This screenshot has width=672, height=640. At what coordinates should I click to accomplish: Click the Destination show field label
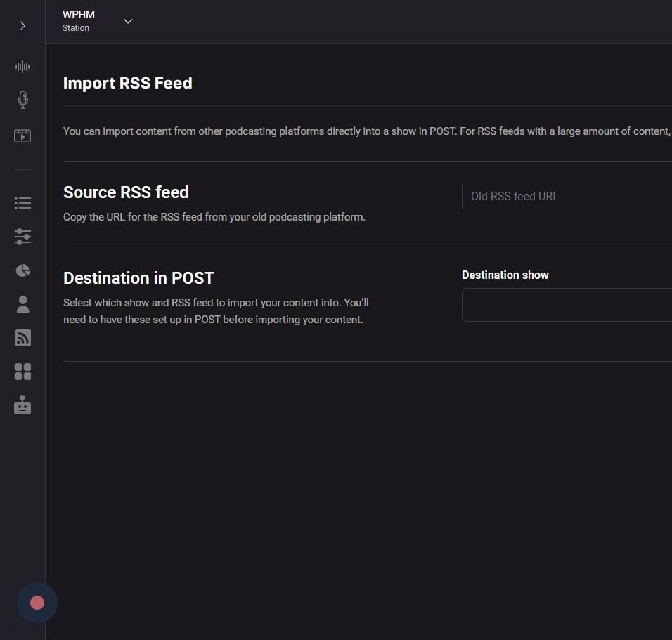click(505, 275)
